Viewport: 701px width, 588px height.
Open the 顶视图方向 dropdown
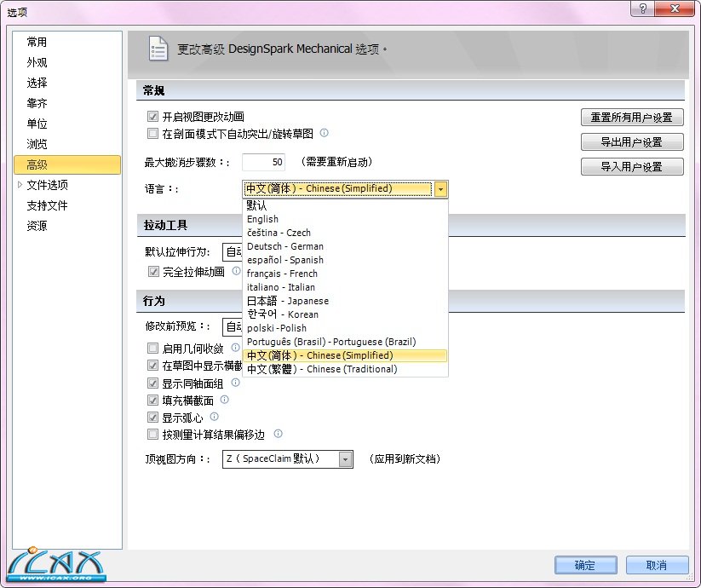coord(345,459)
